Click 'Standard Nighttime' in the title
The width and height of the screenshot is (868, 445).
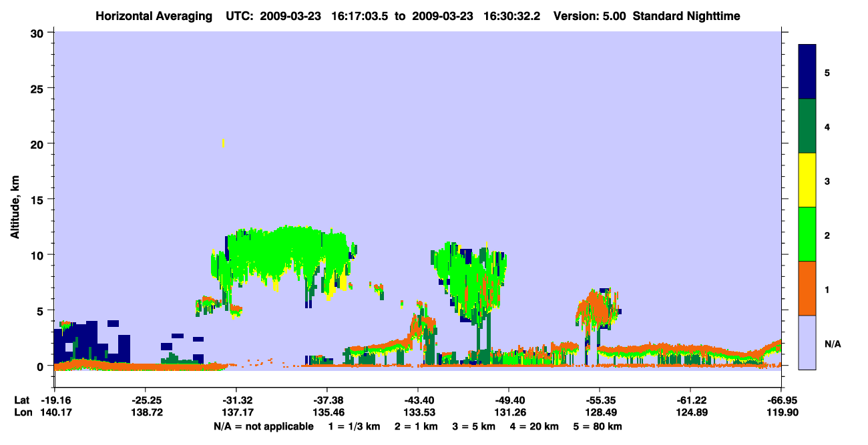click(x=686, y=15)
